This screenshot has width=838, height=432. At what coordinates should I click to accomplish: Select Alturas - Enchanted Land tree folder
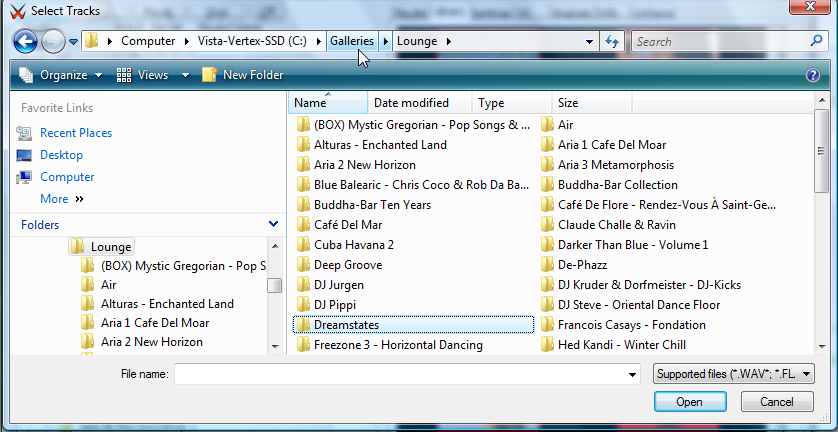(158, 304)
